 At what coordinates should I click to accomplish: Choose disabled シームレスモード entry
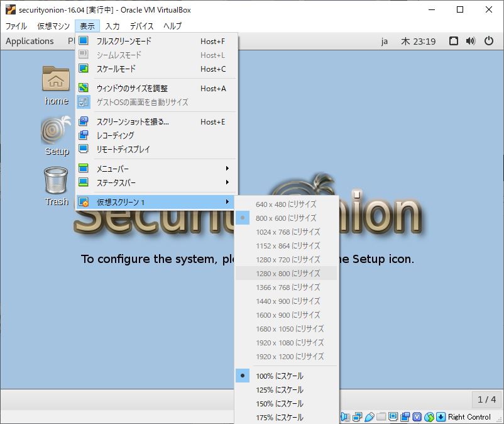(x=156, y=55)
